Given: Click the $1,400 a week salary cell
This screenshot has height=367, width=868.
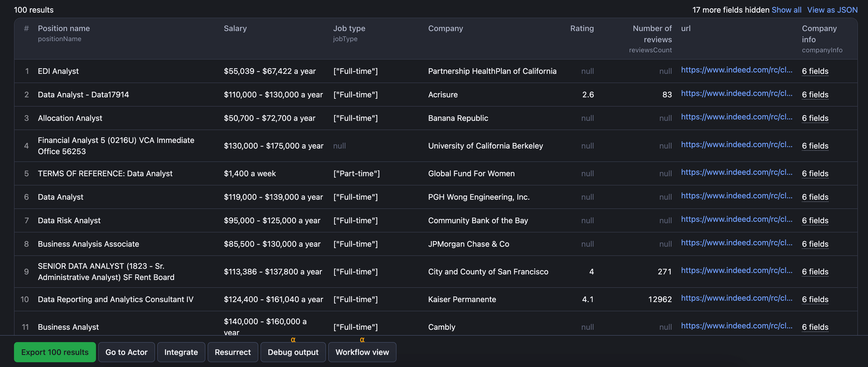Looking at the screenshot, I should [250, 174].
